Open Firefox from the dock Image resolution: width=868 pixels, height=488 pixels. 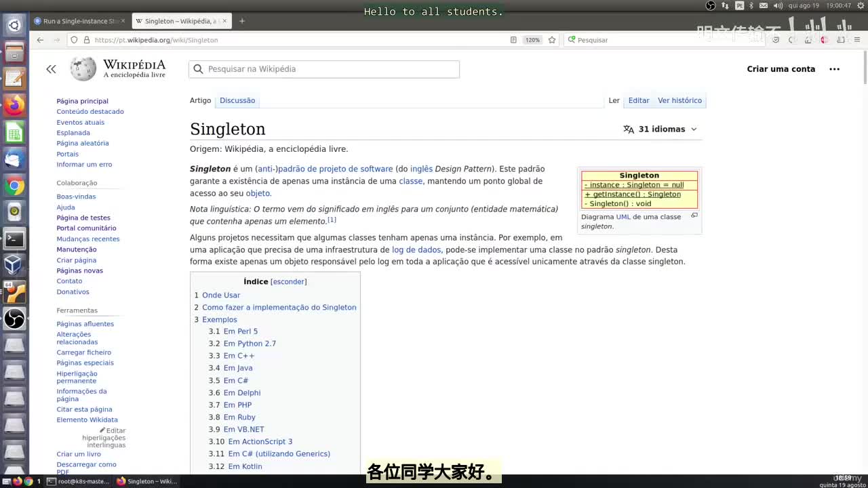(x=14, y=105)
